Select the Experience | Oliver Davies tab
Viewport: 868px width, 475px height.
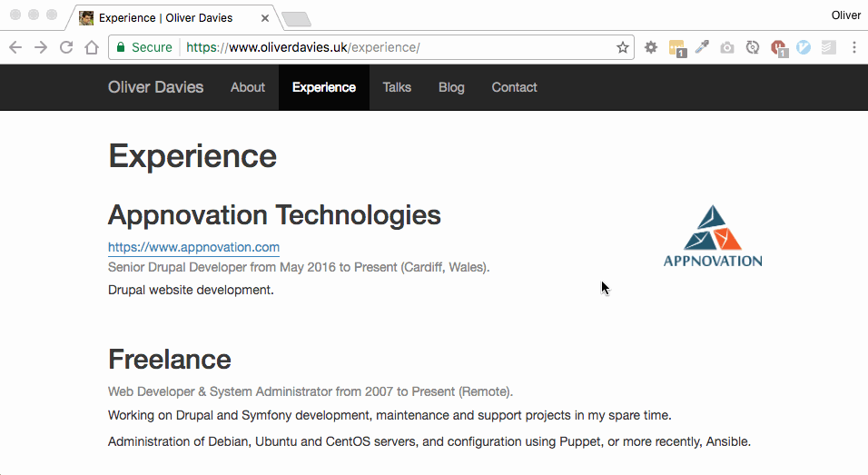[x=168, y=18]
